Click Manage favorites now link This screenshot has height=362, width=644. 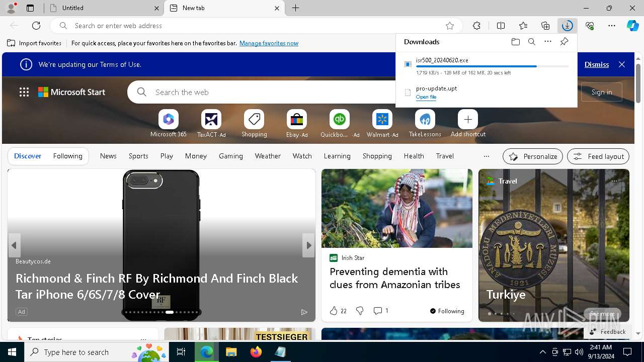(269, 43)
